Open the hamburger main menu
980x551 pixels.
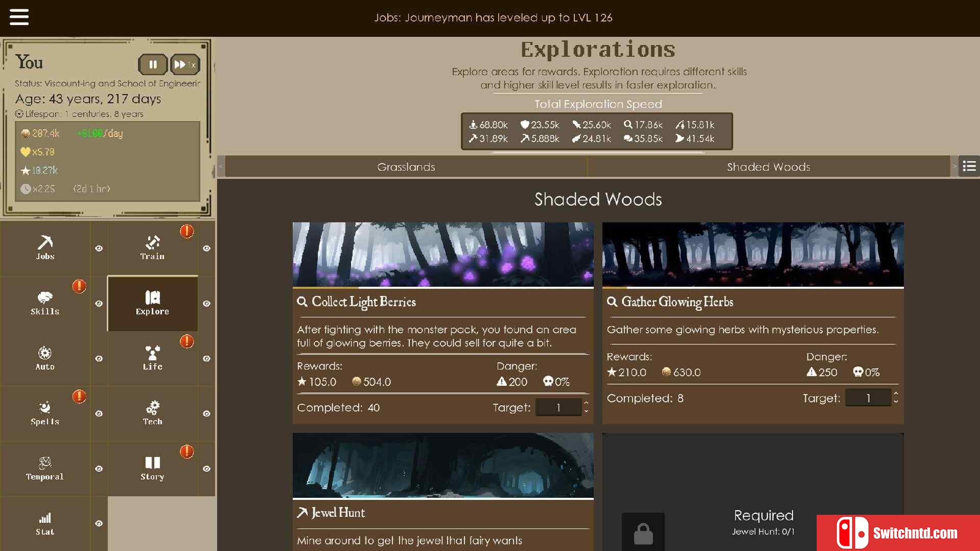19,17
